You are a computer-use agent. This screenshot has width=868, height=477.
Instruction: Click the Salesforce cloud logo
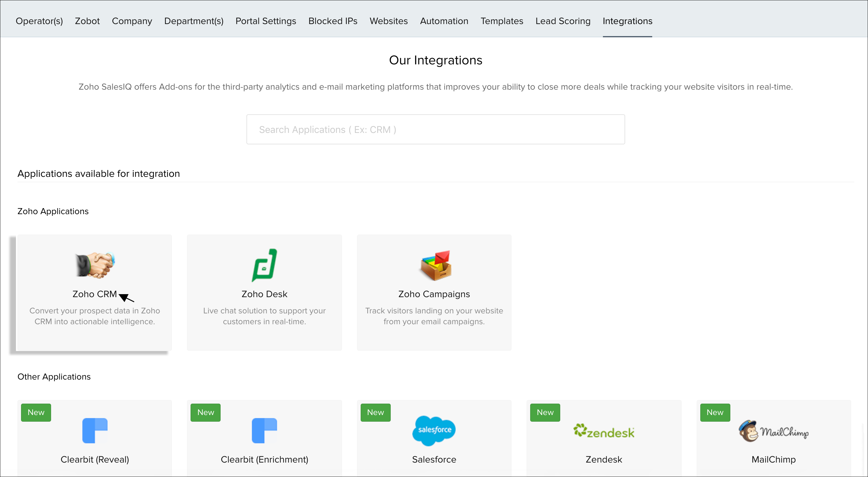(434, 430)
